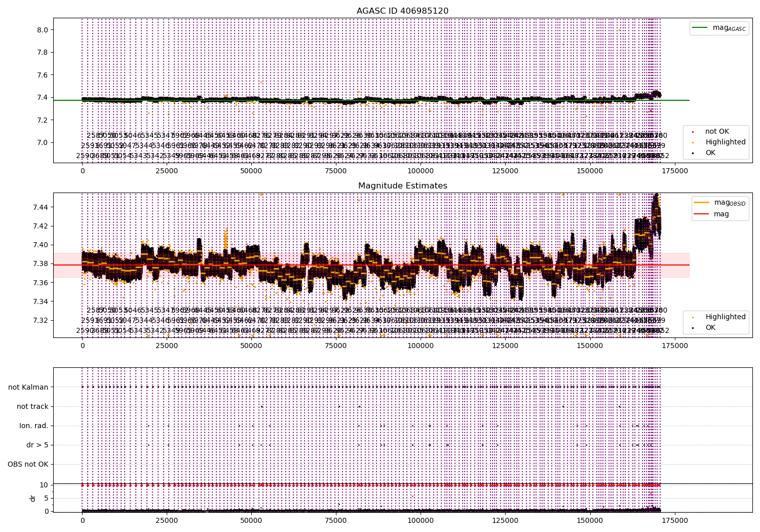Click the 7.2 y-axis tick label
The width and height of the screenshot is (760, 532).
pos(43,120)
